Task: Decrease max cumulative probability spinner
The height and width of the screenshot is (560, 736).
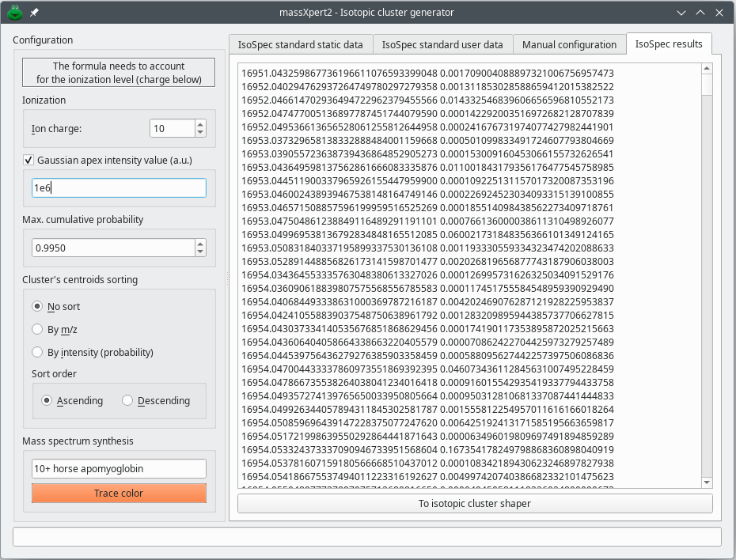Action: [199, 252]
